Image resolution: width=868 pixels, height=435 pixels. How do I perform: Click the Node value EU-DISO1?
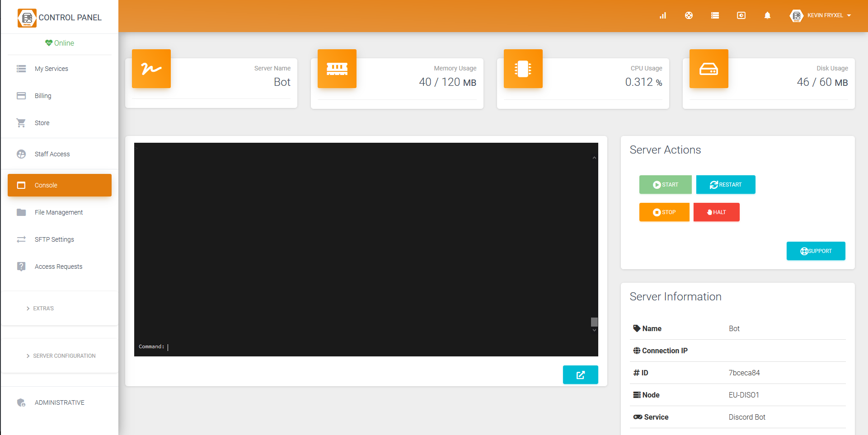[x=744, y=395]
